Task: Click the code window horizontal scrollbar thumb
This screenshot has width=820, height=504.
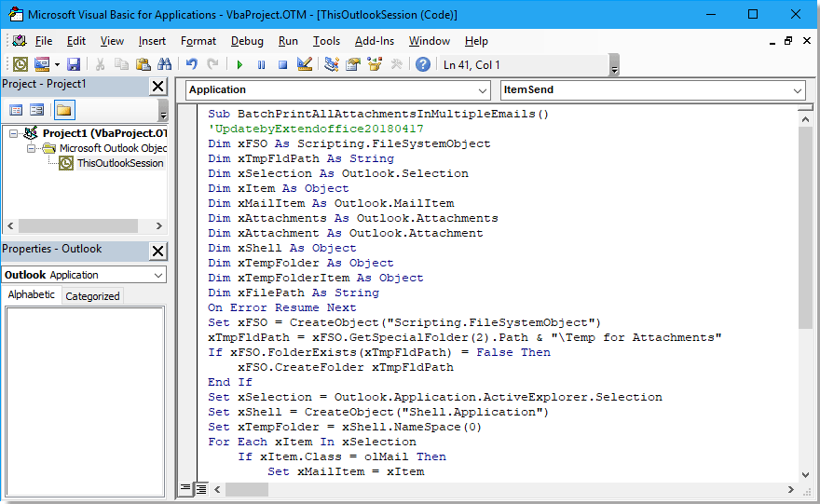Action: (246, 489)
